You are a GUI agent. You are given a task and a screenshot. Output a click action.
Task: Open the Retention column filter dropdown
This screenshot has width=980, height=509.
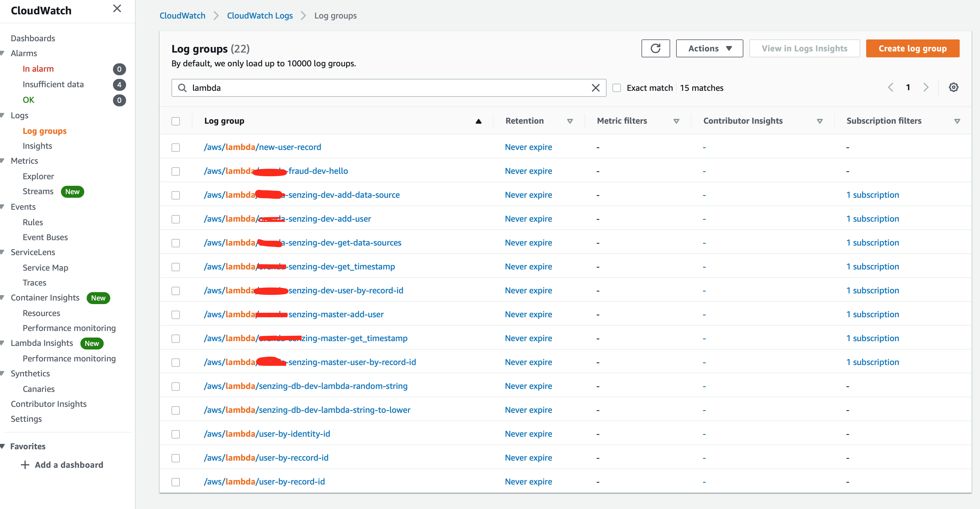pyautogui.click(x=570, y=121)
